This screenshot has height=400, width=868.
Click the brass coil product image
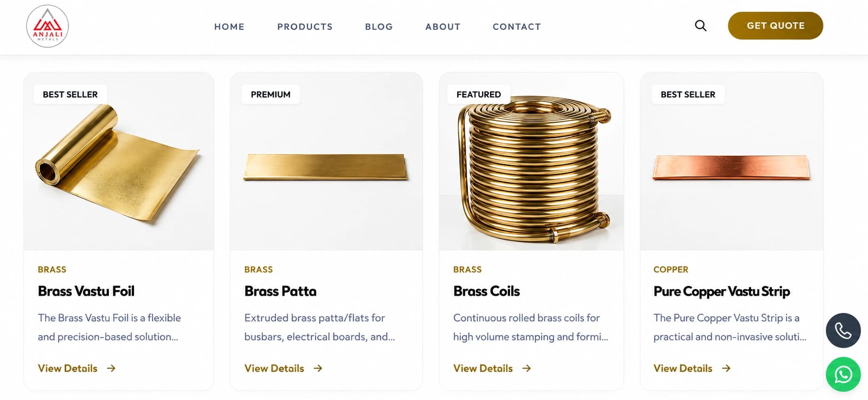click(x=532, y=162)
